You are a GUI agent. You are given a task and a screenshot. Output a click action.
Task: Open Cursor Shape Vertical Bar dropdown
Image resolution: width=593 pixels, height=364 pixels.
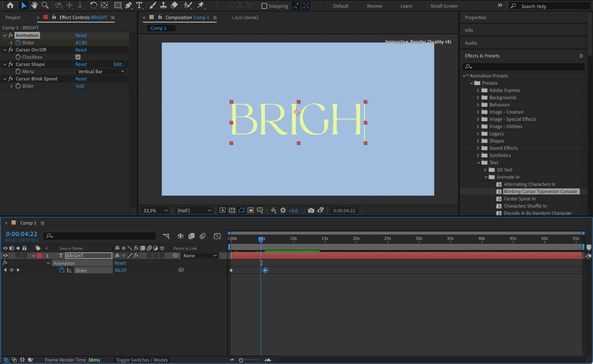pyautogui.click(x=101, y=71)
